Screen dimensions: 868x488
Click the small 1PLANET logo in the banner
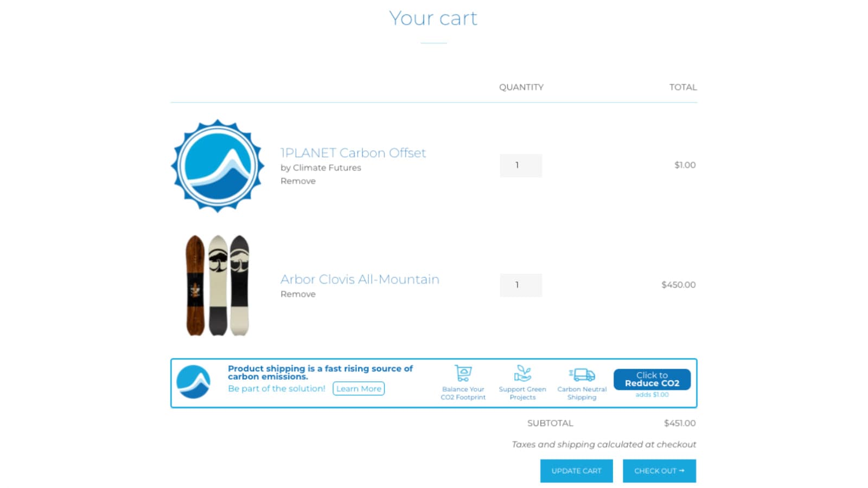click(x=194, y=383)
